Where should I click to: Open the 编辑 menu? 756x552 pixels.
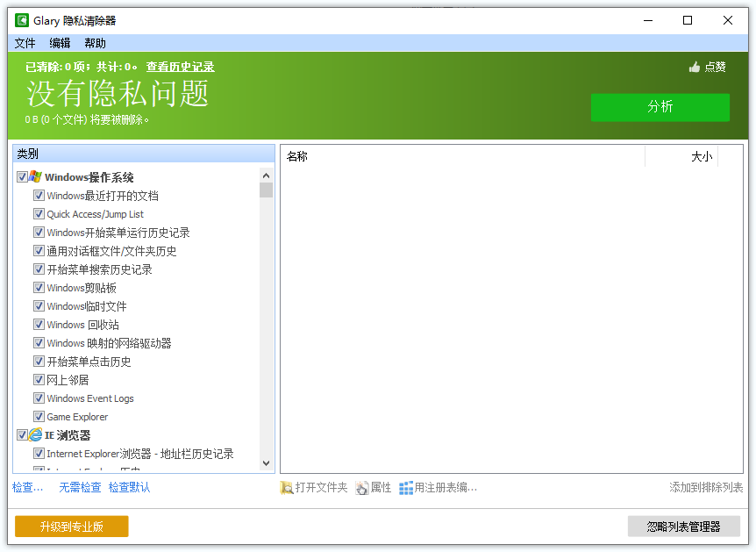60,43
